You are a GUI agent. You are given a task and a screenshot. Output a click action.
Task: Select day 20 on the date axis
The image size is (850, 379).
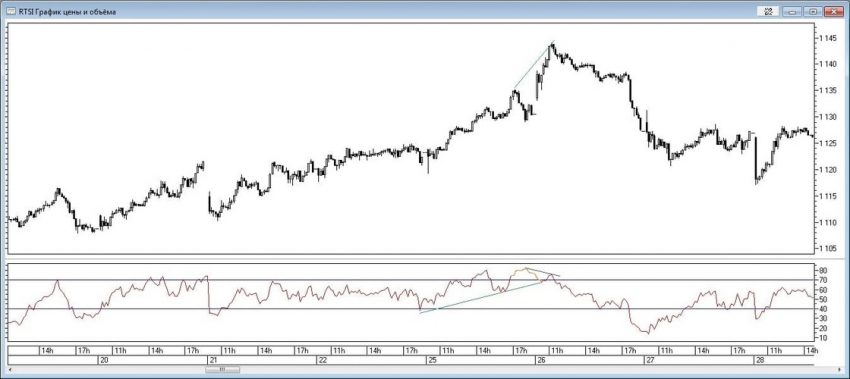104,360
